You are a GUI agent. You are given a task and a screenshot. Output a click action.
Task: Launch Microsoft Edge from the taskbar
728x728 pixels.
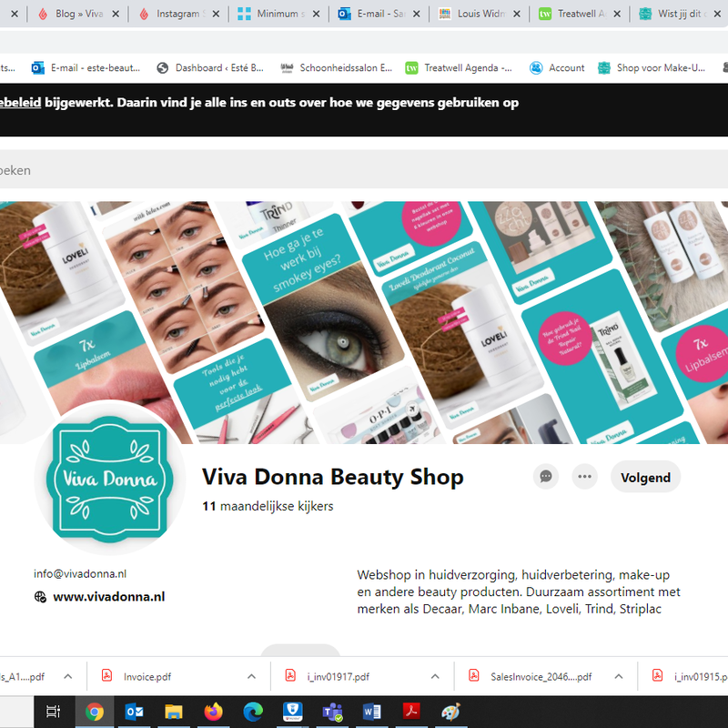(x=253, y=712)
